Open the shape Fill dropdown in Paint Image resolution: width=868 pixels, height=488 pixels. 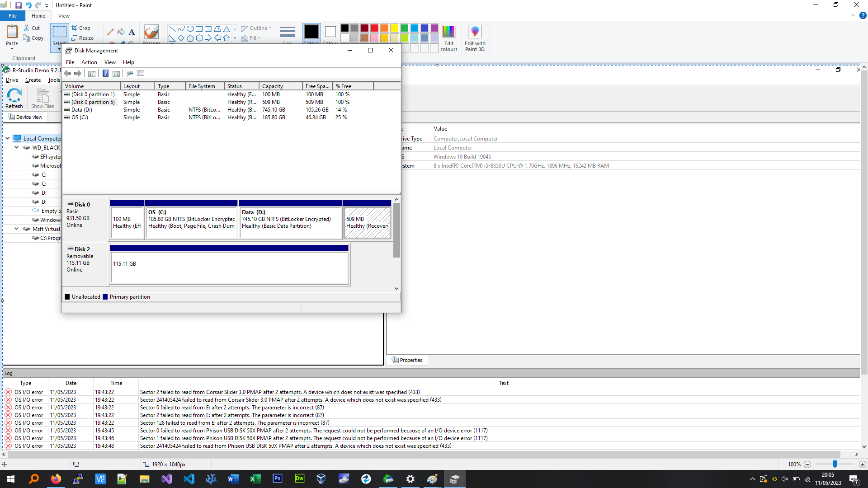pyautogui.click(x=251, y=38)
